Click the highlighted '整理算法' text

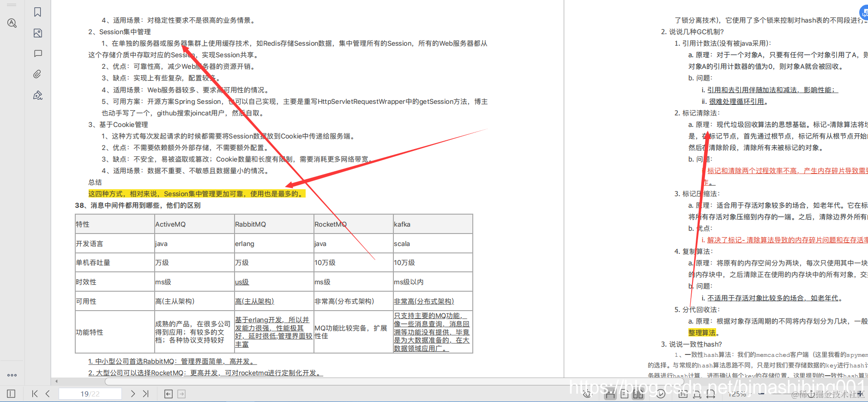coord(702,333)
